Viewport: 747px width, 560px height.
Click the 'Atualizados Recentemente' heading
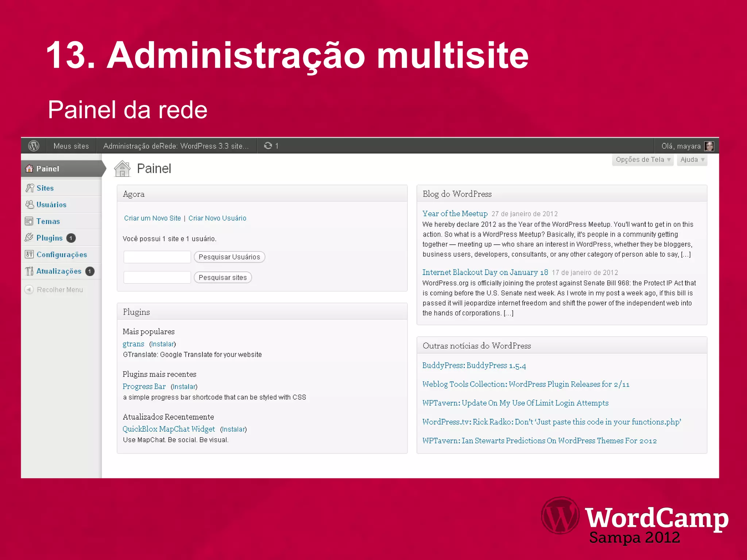168,417
